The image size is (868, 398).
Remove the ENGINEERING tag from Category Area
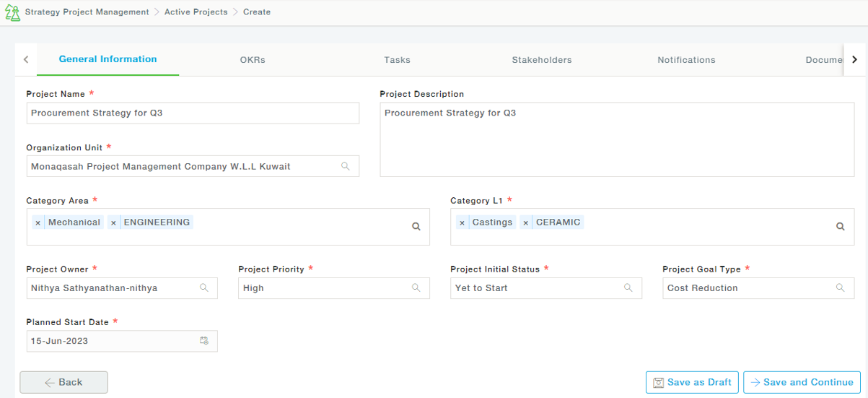tap(113, 222)
